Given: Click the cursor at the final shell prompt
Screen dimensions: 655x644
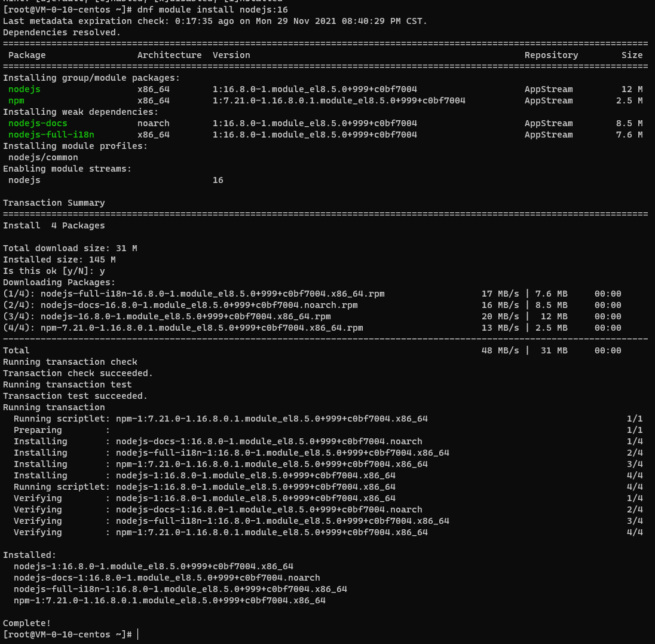Looking at the screenshot, I should 138,634.
